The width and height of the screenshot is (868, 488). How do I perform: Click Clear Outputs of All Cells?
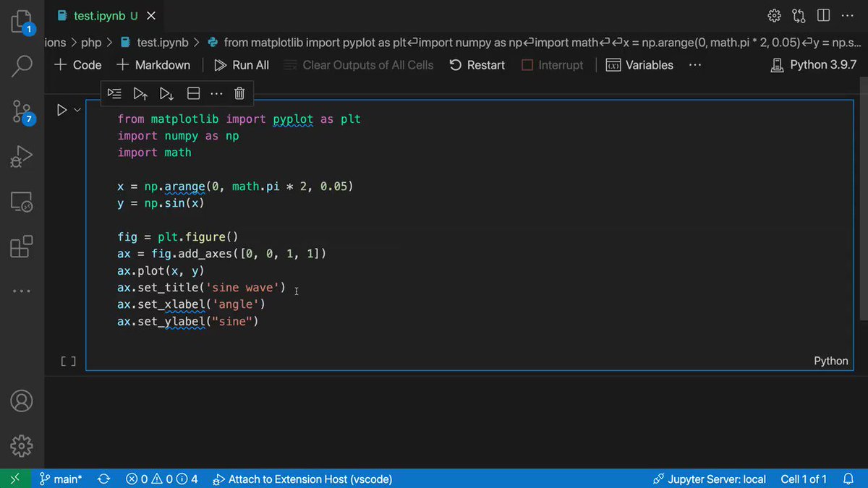(x=359, y=65)
